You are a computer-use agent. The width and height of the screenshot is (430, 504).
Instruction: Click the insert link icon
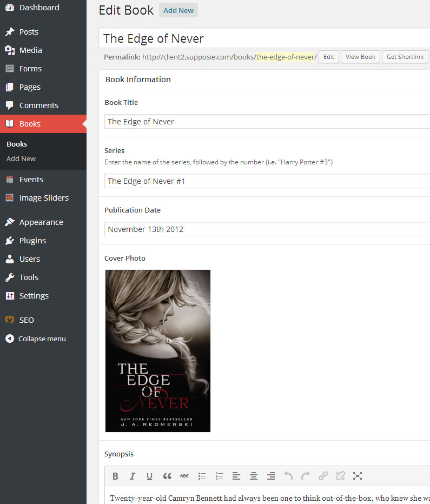click(x=323, y=476)
